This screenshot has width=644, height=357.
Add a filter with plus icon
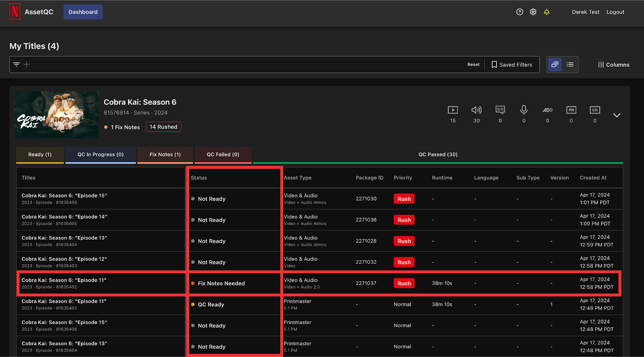(x=27, y=64)
